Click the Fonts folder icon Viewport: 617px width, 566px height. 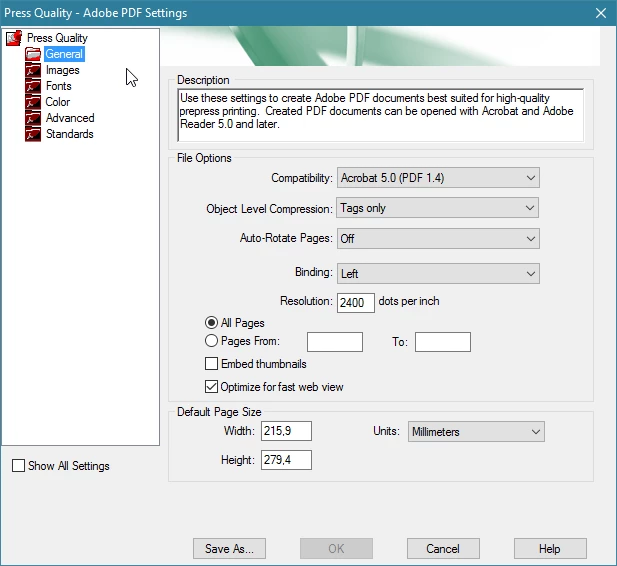point(33,86)
